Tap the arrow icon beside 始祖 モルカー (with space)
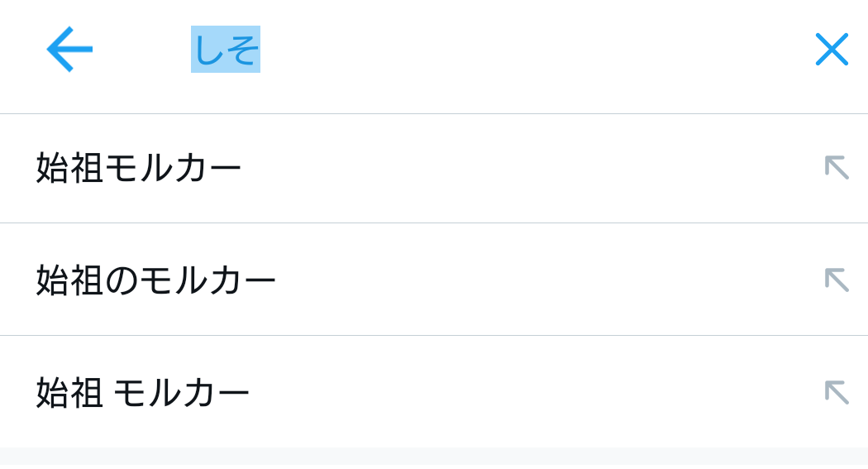 837,392
